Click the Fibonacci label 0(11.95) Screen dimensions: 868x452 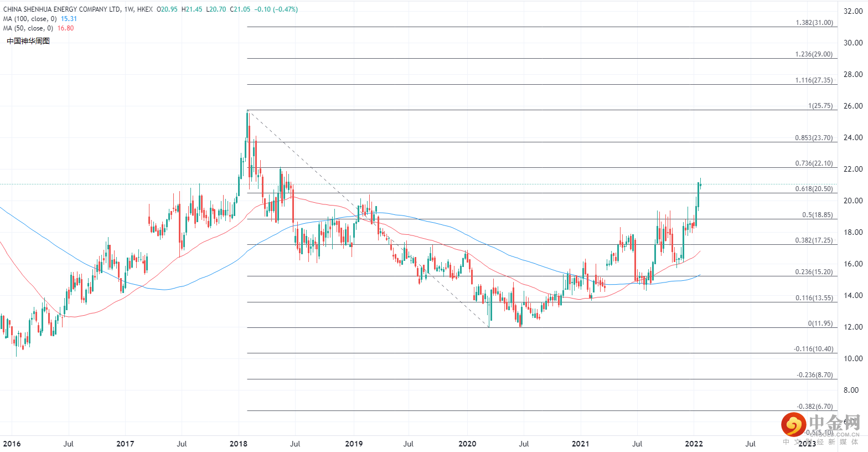click(x=820, y=323)
